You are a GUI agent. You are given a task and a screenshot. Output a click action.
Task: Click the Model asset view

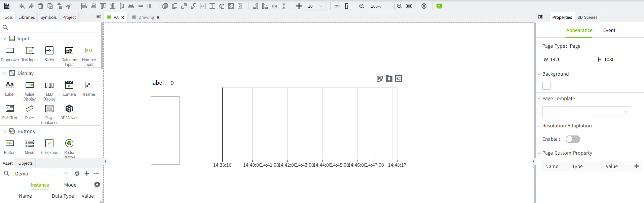71,185
